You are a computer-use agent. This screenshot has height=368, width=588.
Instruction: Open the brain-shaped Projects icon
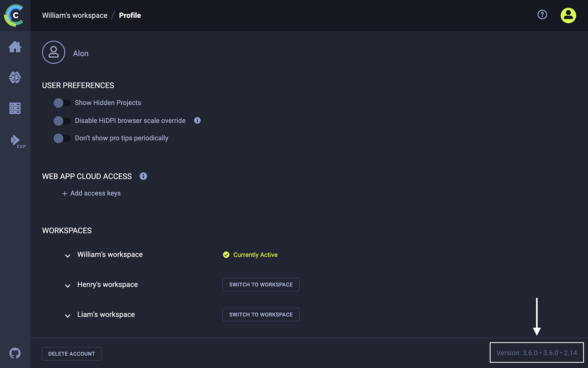pyautogui.click(x=15, y=77)
